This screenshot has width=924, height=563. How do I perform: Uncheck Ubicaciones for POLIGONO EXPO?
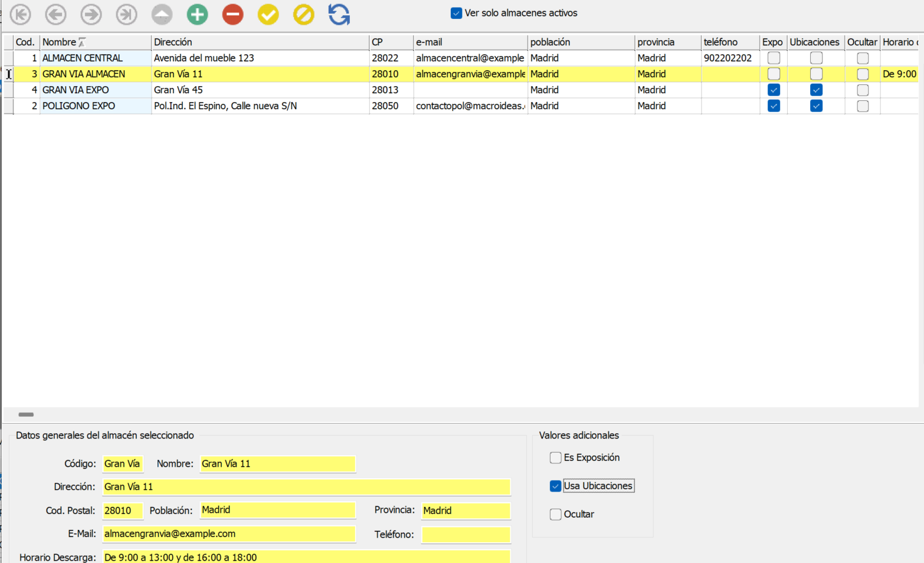pos(816,106)
